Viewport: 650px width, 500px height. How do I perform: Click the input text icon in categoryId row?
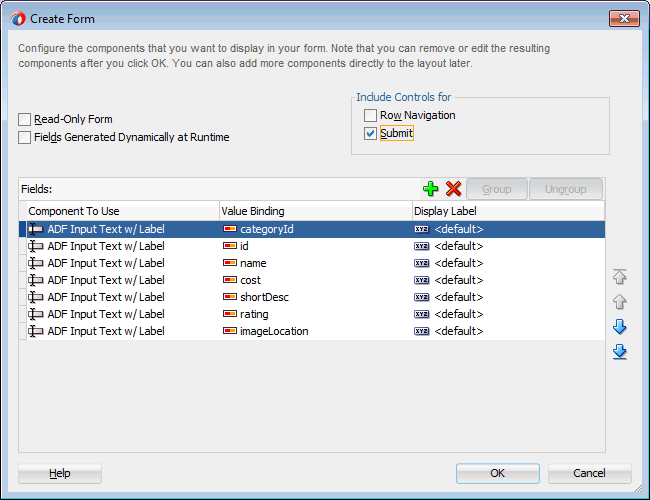point(36,229)
